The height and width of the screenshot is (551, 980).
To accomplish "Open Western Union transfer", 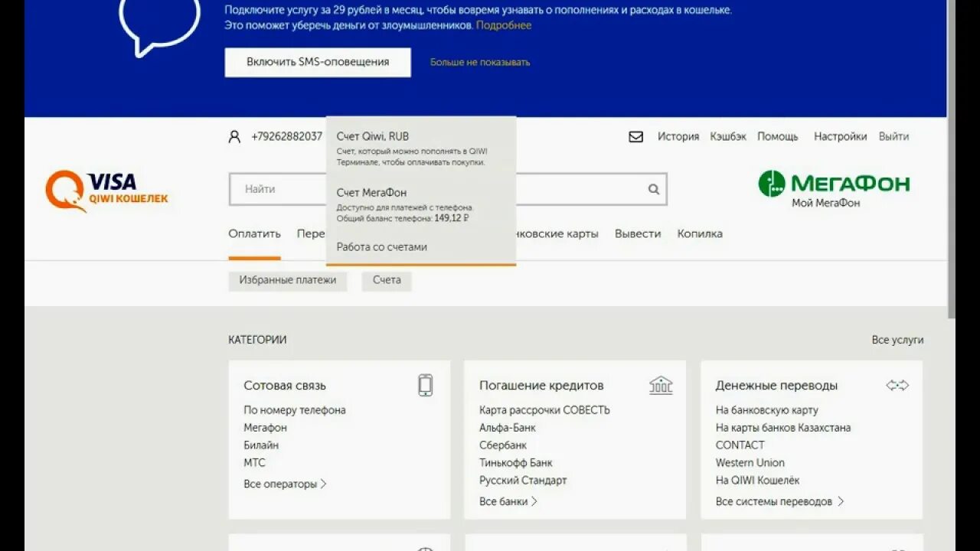I will (x=750, y=463).
